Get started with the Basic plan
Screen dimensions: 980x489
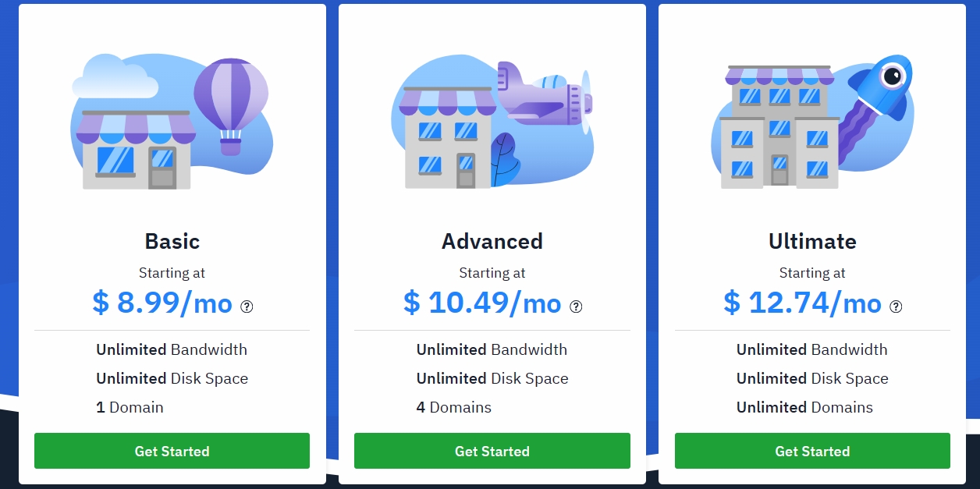[x=172, y=451]
